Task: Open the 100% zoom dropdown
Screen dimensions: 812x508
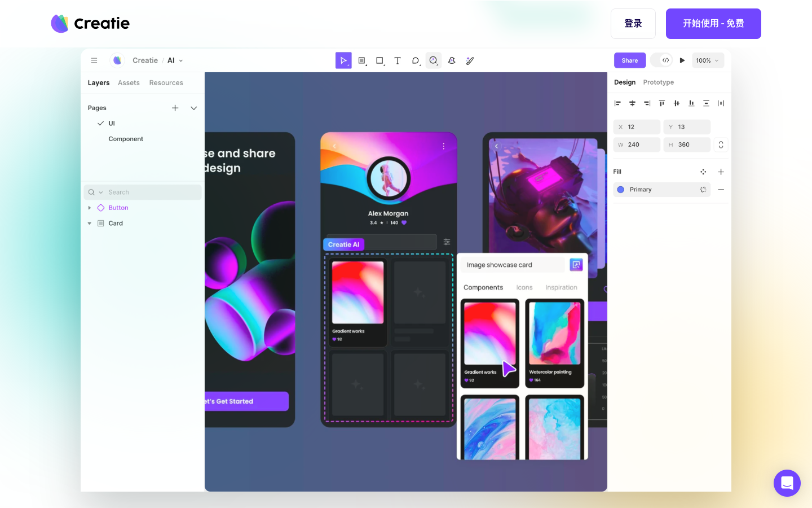Action: pos(708,60)
